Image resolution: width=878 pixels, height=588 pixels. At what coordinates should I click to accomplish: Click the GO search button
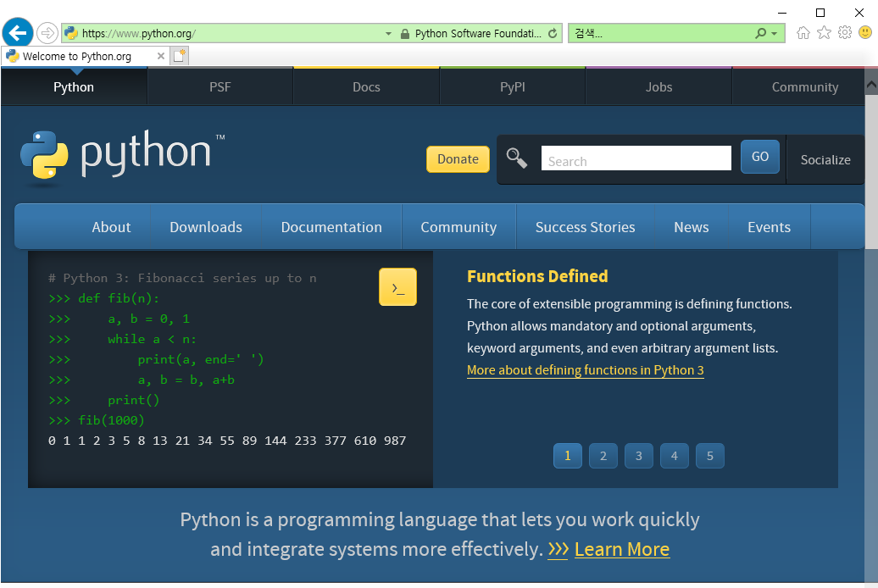coord(760,157)
